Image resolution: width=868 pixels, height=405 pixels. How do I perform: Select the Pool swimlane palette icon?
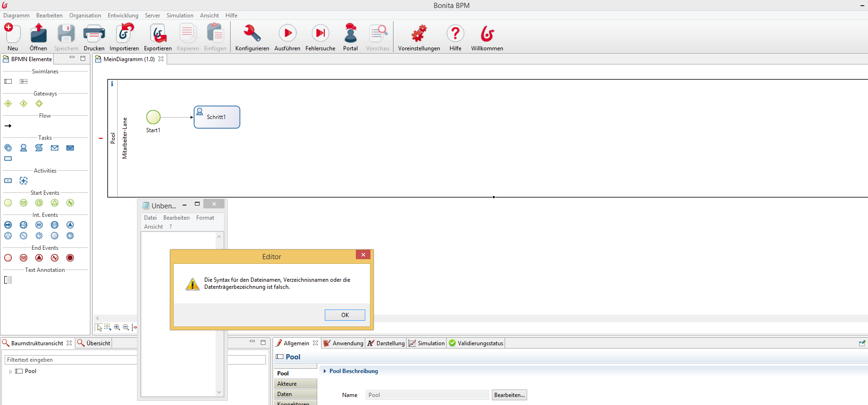(8, 81)
